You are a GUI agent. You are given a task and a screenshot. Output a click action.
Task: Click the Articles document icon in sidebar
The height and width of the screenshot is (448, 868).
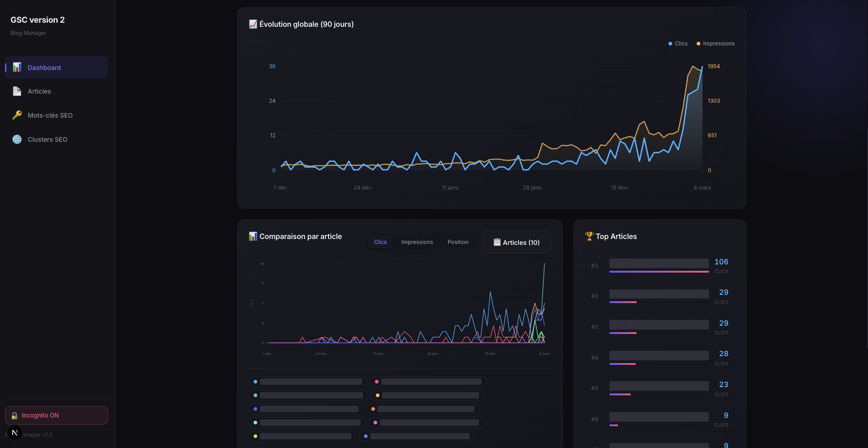tap(17, 91)
